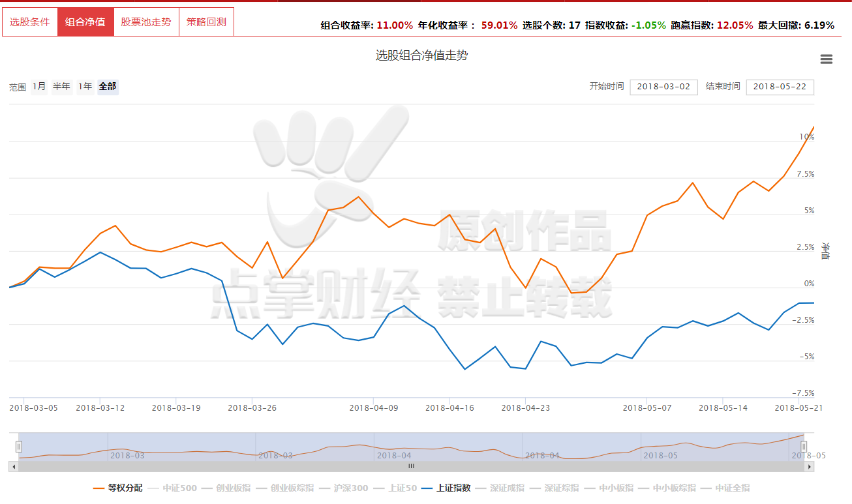Click the 10% y-axis label
The image size is (852, 504).
tap(807, 137)
